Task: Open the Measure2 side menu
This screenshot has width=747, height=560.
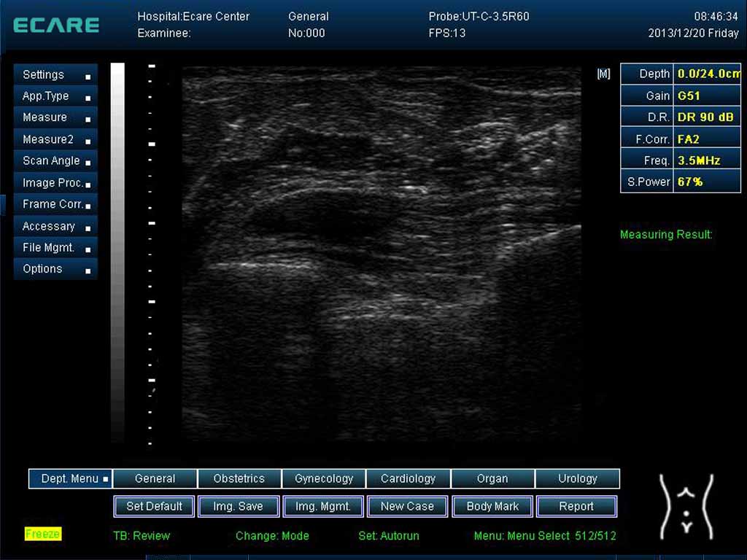Action: pyautogui.click(x=55, y=139)
